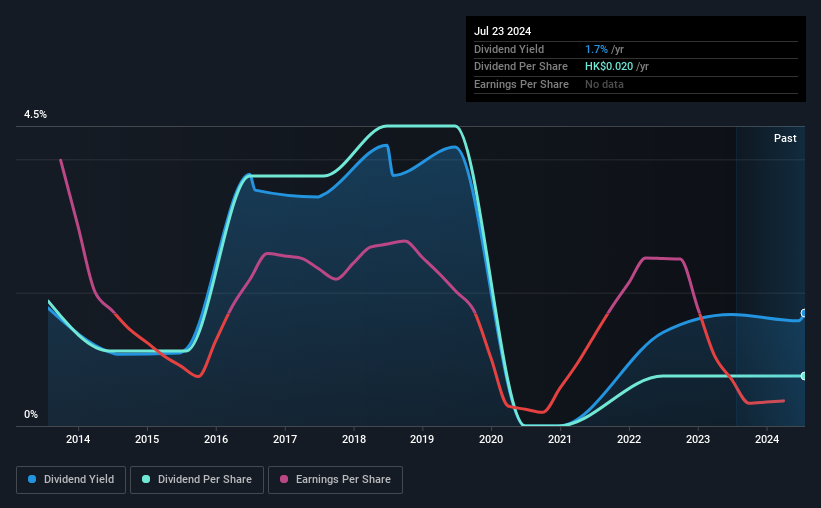Click the 2021 x-axis label
Image resolution: width=821 pixels, height=508 pixels.
pos(560,439)
